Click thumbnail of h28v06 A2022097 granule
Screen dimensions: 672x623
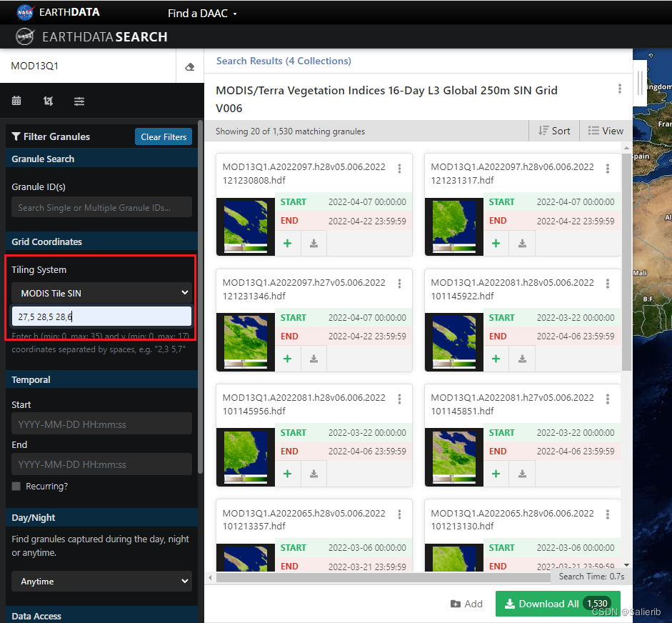(x=454, y=226)
